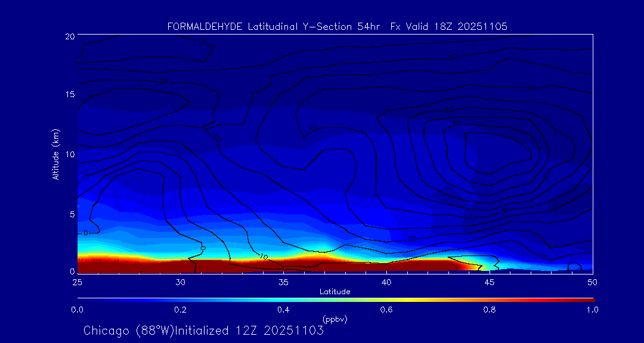Click the "Initialized 12Z 20251103" text

[249, 330]
